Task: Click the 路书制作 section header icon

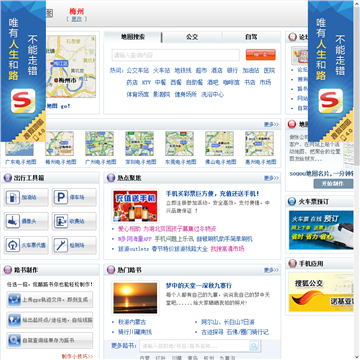Action: [x=8, y=270]
